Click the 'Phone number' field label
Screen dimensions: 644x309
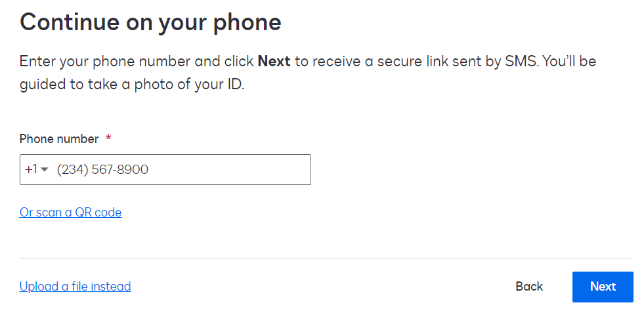[59, 138]
